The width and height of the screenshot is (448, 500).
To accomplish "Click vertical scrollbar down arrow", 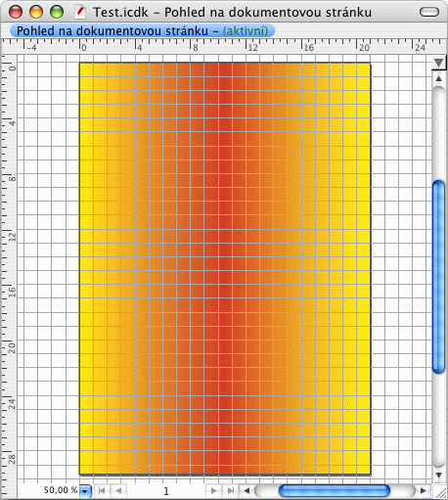I will point(439,476).
